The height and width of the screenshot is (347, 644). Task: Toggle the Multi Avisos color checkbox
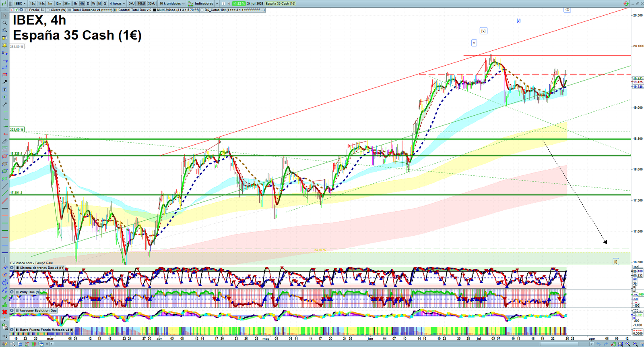click(x=155, y=10)
